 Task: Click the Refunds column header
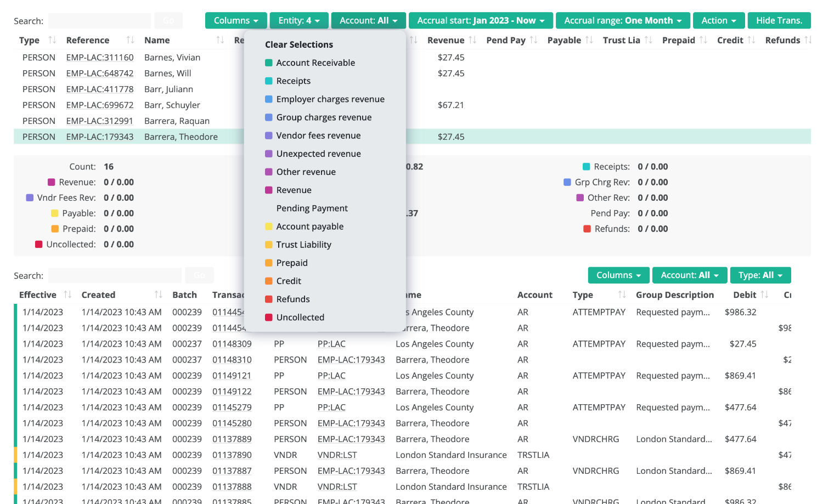pyautogui.click(x=782, y=40)
